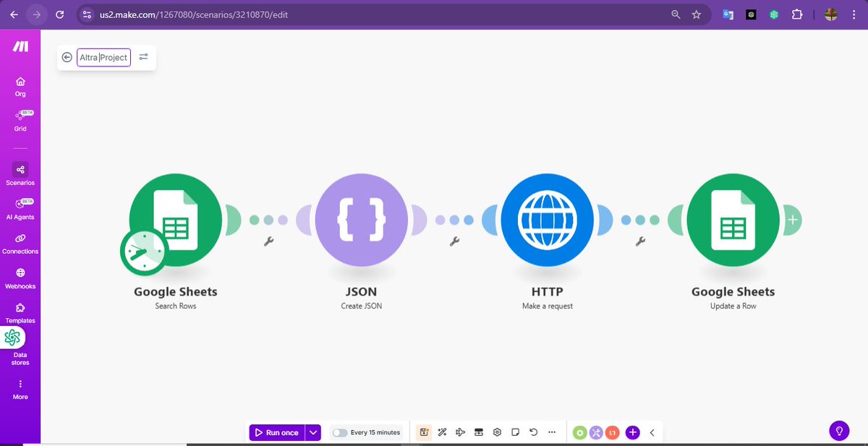Viewport: 868px width, 446px height.
Task: Click the explain flow airplane icon
Action: (461, 432)
